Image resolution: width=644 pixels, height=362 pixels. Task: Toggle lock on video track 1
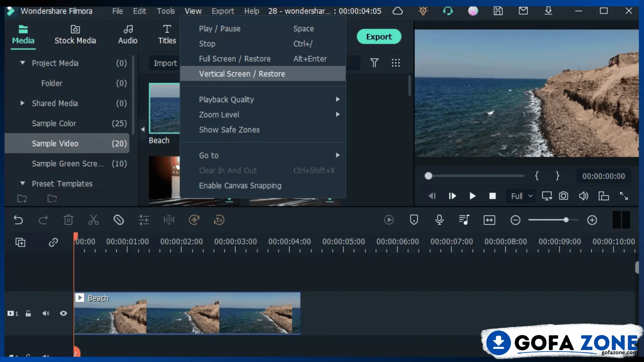[x=28, y=313]
